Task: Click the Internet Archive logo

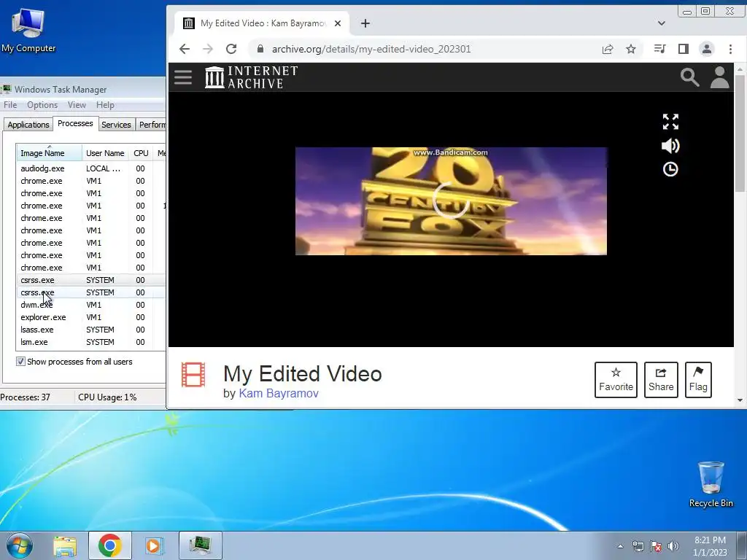Action: coord(252,77)
